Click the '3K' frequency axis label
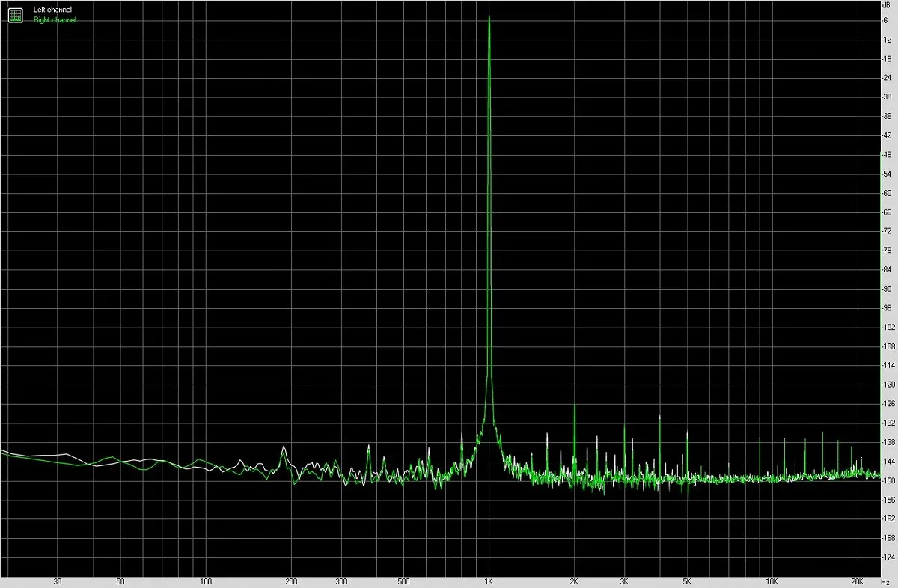898x588 pixels. [624, 581]
